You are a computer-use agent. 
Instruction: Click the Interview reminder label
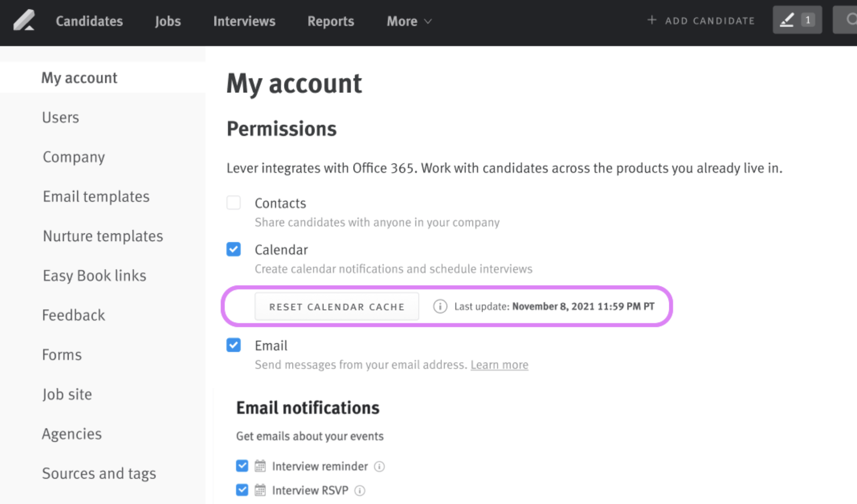point(320,466)
